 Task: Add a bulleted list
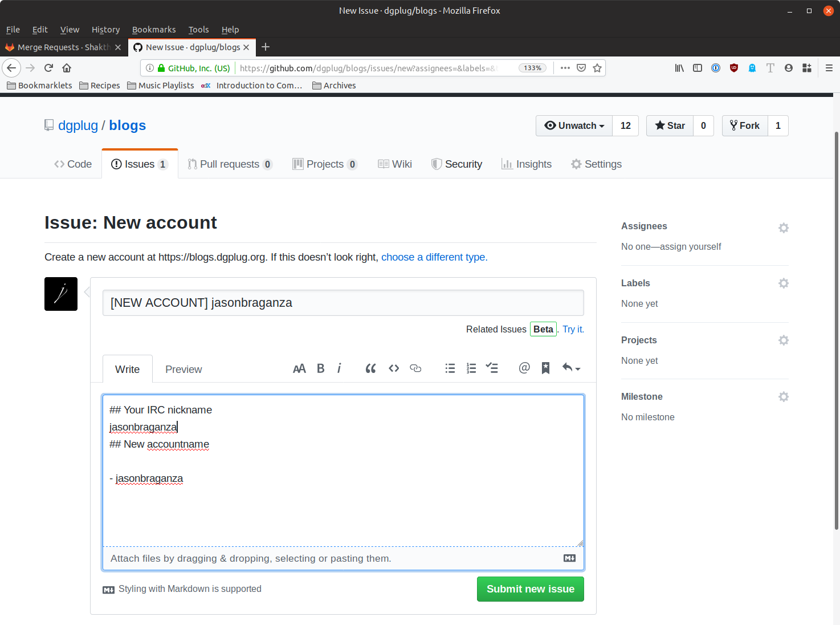point(450,368)
